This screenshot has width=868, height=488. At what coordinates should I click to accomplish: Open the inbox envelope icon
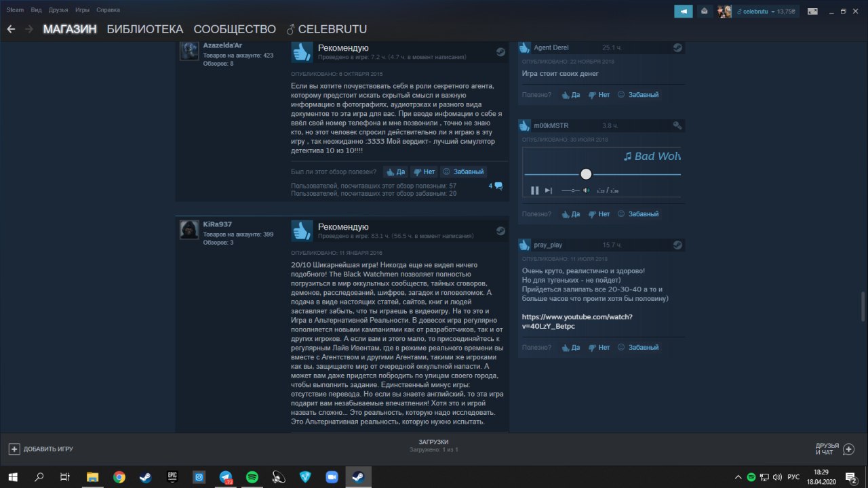click(x=704, y=11)
